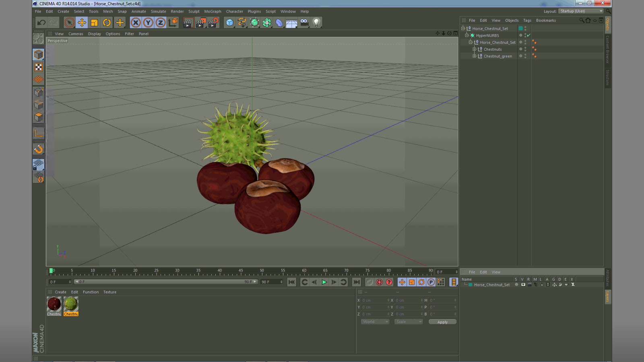Toggle the Snap magnet icon
This screenshot has width=644, height=362.
39,149
